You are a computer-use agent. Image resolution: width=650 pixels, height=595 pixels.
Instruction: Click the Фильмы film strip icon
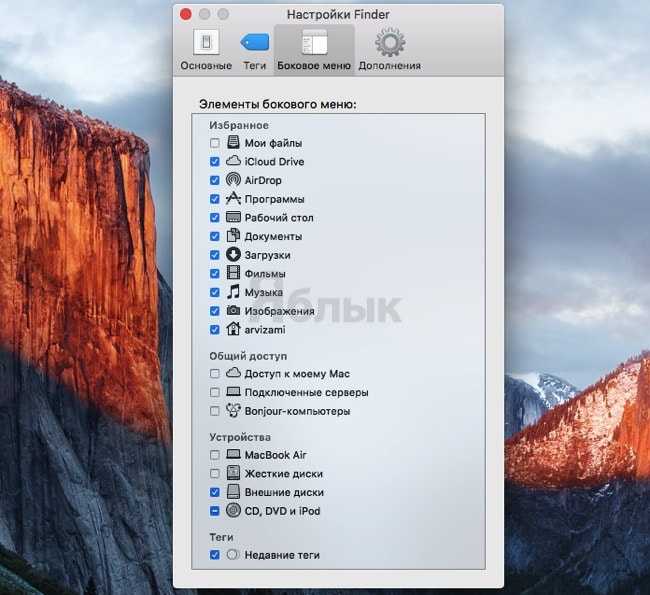pos(233,273)
